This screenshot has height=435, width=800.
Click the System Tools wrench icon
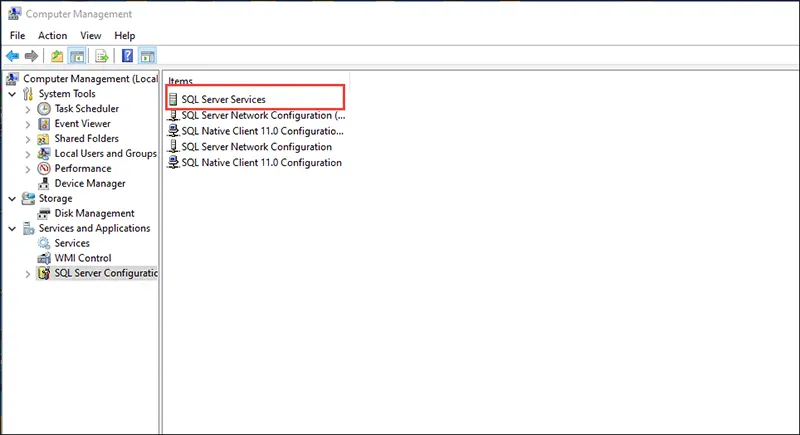tap(28, 94)
